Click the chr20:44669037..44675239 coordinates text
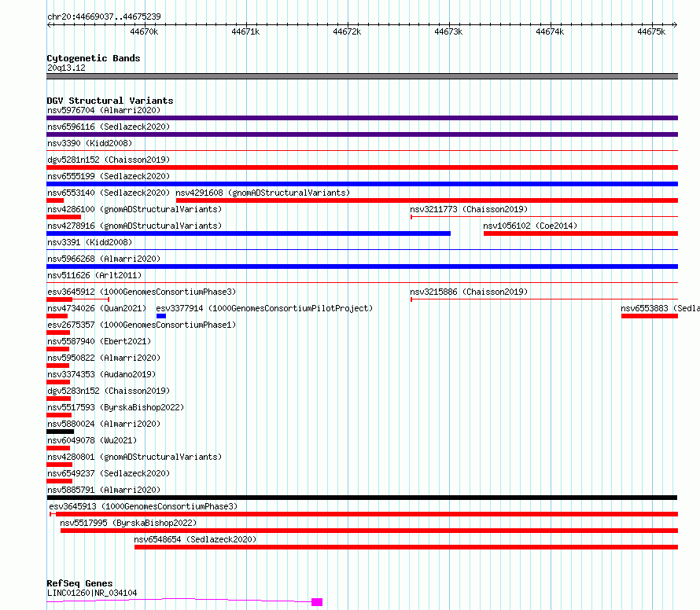The width and height of the screenshot is (700, 610). 104,17
